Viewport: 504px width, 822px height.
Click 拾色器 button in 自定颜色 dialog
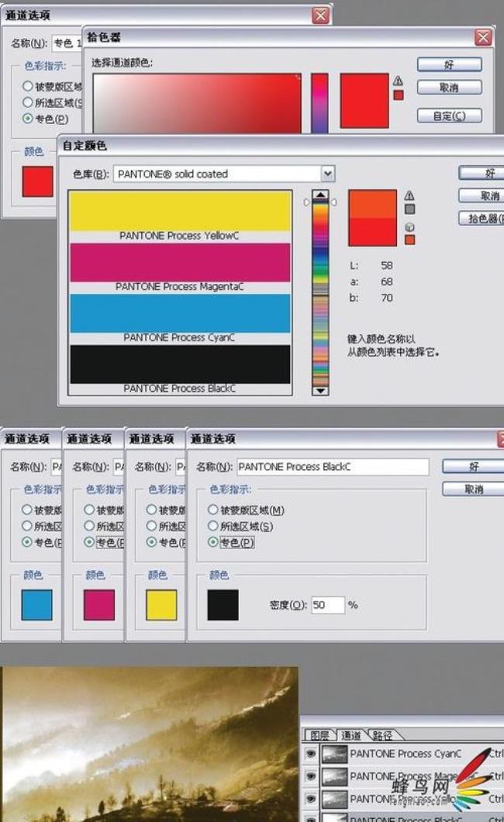[x=481, y=218]
